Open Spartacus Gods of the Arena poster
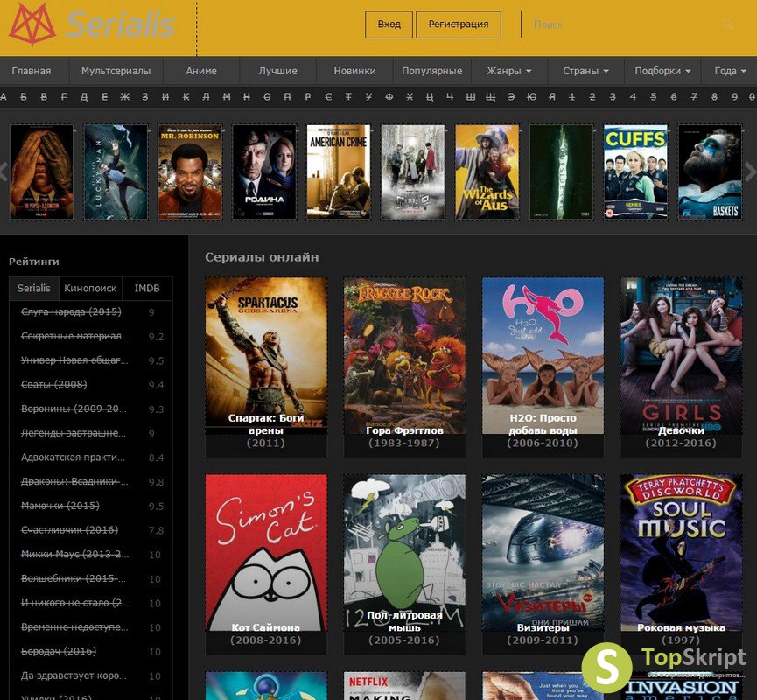 pyautogui.click(x=266, y=356)
